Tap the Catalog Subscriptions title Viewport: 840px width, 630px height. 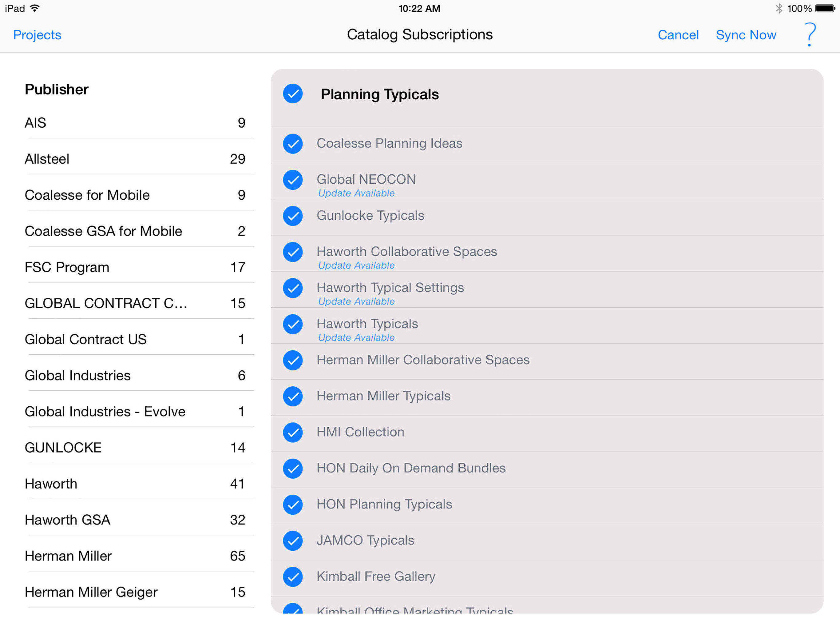coord(420,34)
